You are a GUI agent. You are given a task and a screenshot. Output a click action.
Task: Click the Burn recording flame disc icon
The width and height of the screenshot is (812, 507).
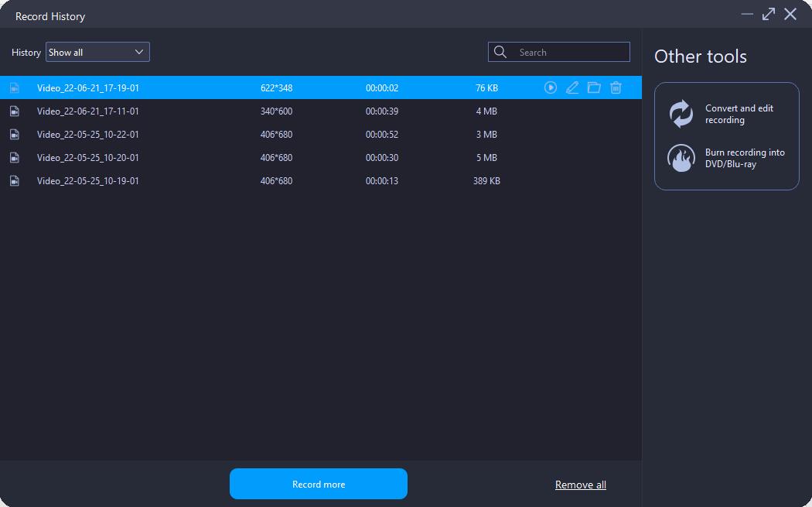[681, 159]
